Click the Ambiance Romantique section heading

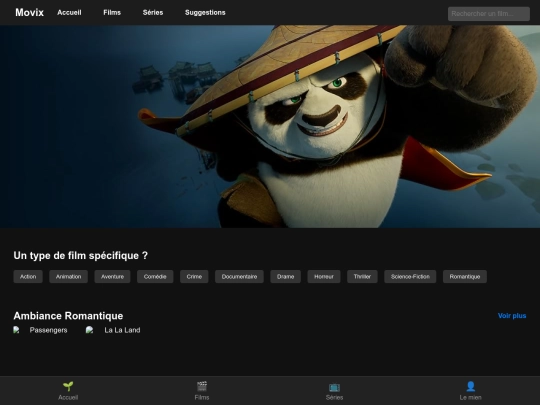click(x=68, y=316)
